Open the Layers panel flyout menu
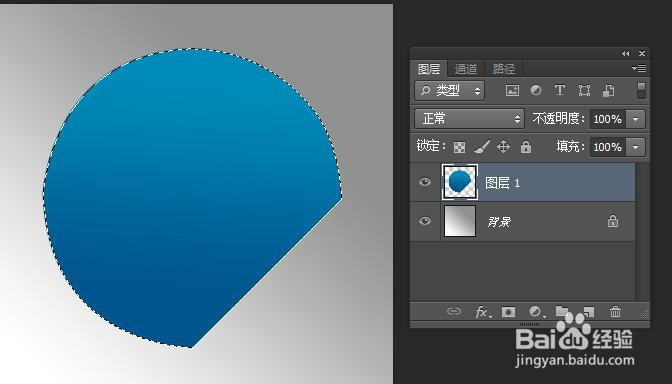Screen dimensions: 672x384 click(x=639, y=68)
